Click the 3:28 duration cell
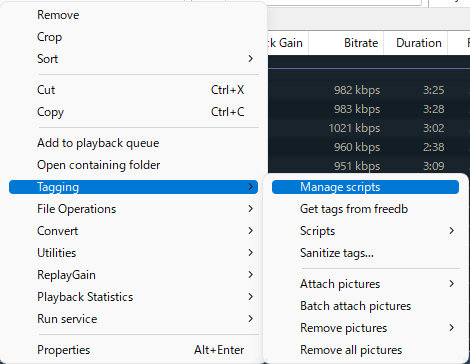The height and width of the screenshot is (364, 470). click(434, 109)
